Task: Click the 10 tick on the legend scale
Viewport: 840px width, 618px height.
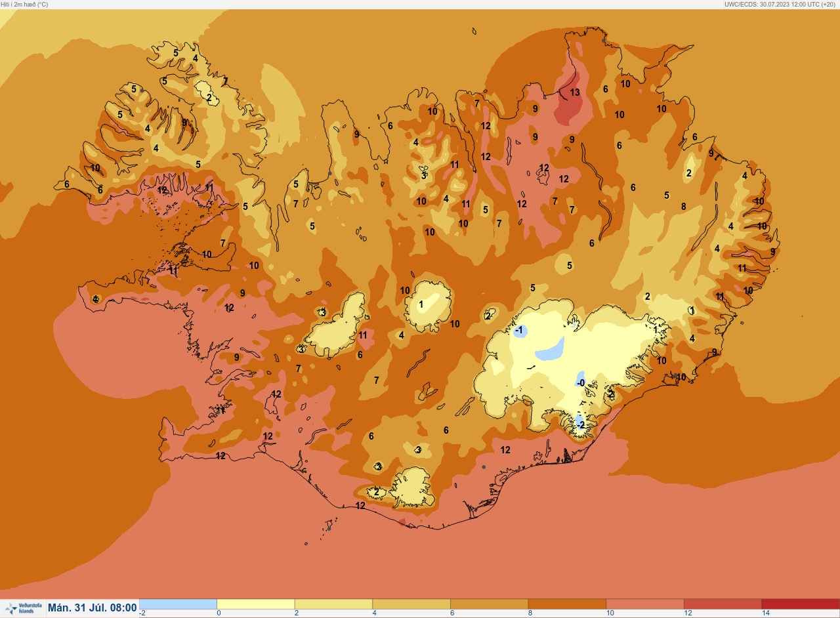Action: [x=610, y=613]
